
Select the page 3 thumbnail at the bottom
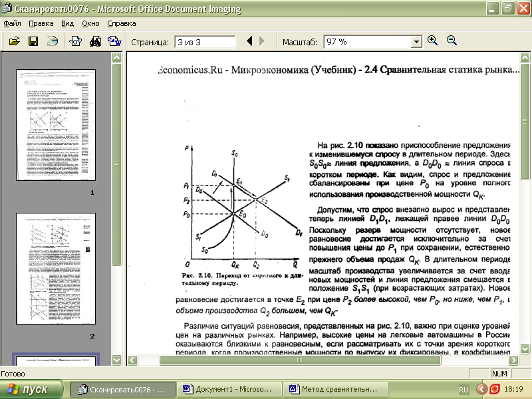click(x=56, y=359)
